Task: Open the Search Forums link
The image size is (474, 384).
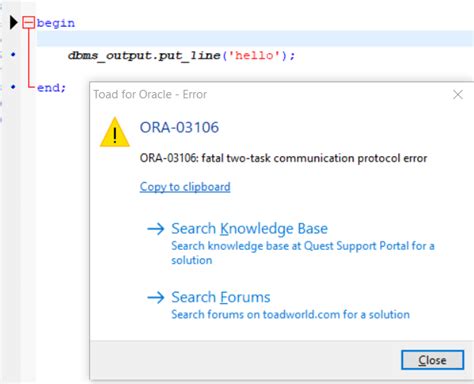Action: 221,297
